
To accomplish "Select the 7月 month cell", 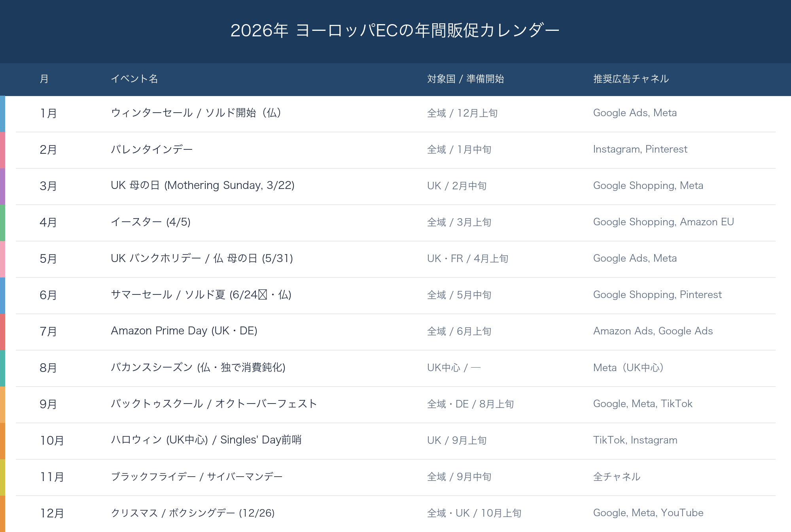I will coord(48,332).
